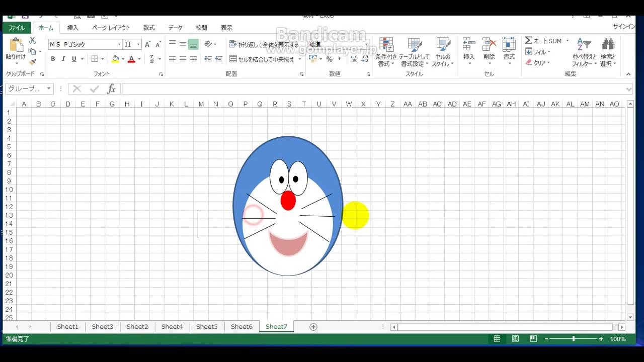Toggle bottom vertical alignment (highlighted)

(193, 44)
